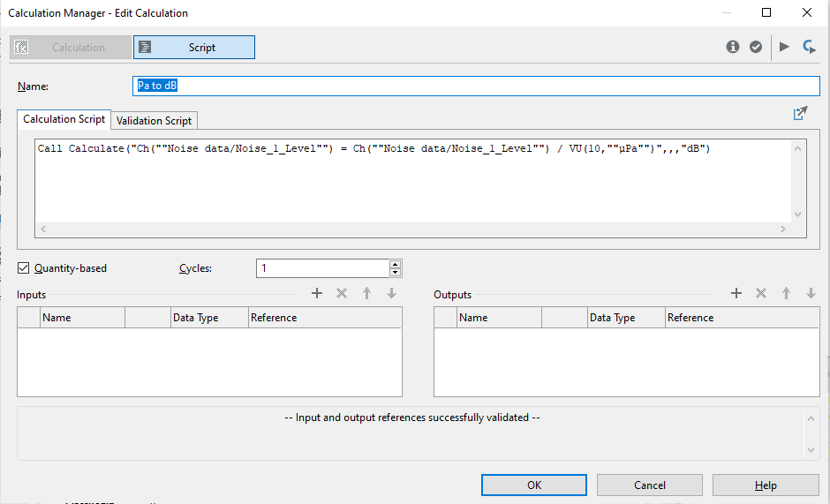Viewport: 830px width, 504px height.
Task: Add a new output with plus icon
Action: (736, 294)
